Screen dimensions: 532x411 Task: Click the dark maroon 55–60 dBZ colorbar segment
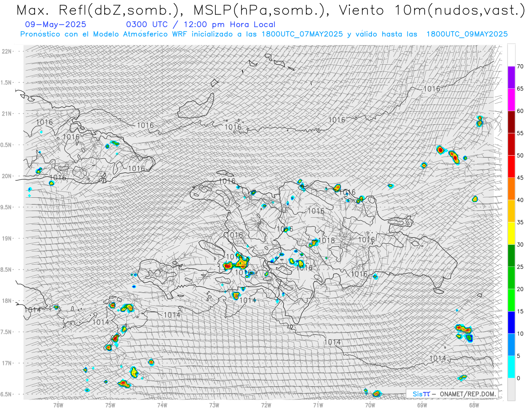511,122
